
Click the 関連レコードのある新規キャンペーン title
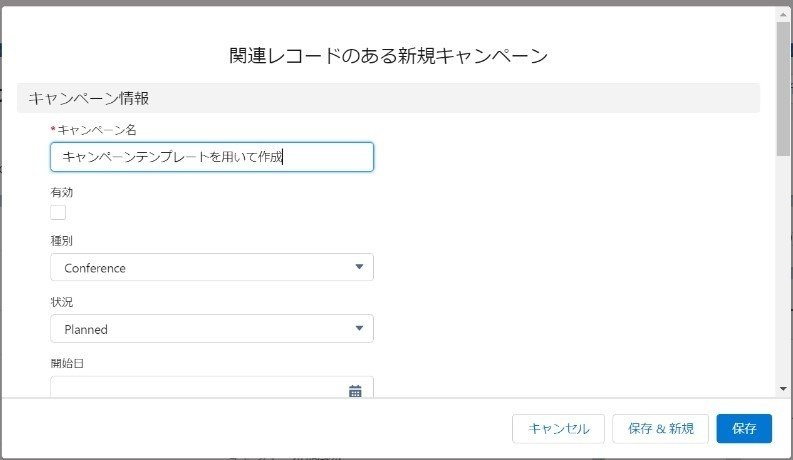(388, 56)
